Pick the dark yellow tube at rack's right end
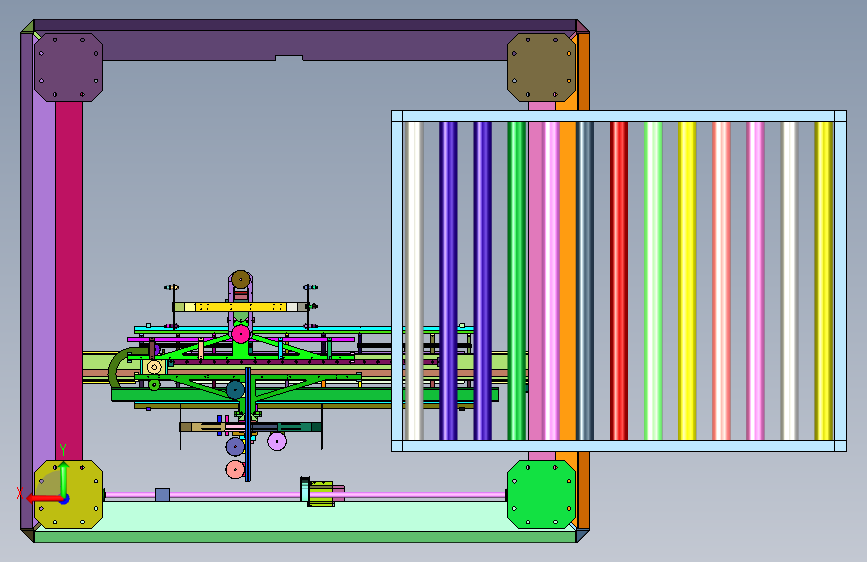The width and height of the screenshot is (867, 562). click(823, 281)
